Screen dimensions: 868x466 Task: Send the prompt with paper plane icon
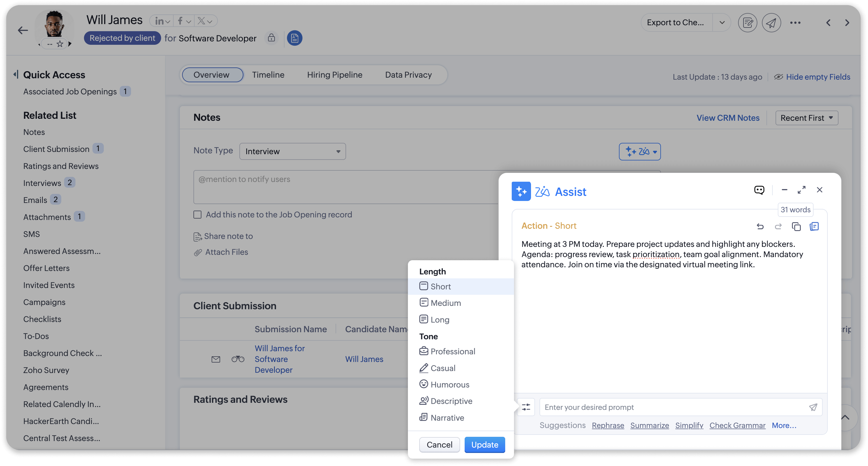[813, 407]
